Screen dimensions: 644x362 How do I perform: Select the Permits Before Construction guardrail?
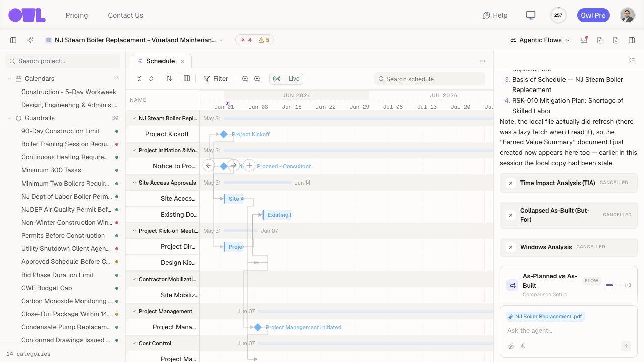tap(63, 236)
